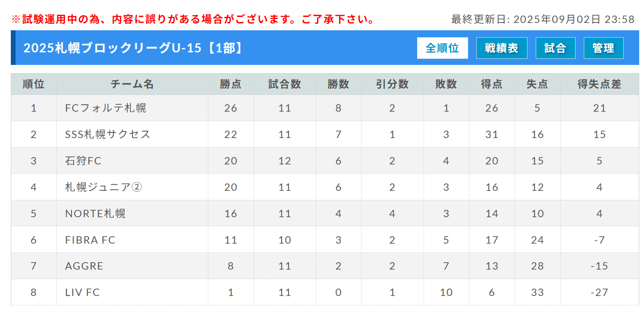This screenshot has height=315, width=644.
Task: Open the 全順位 tab
Action: click(442, 48)
